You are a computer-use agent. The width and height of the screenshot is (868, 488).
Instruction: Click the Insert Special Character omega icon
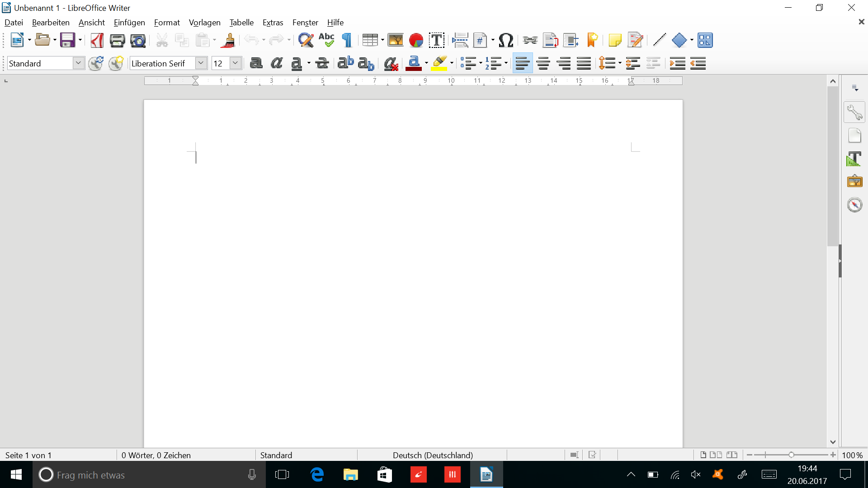[x=506, y=41]
